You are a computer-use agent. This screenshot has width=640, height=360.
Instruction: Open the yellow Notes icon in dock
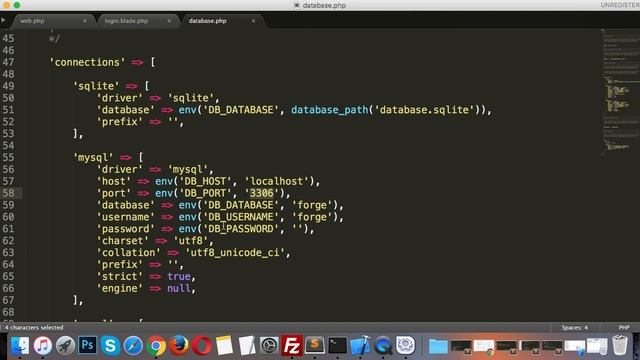click(224, 346)
